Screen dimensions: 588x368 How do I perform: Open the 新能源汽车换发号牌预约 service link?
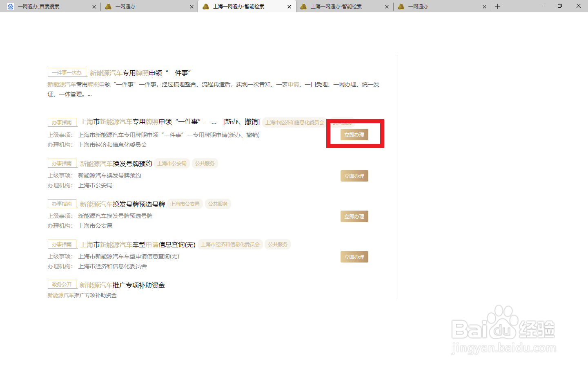point(116,163)
